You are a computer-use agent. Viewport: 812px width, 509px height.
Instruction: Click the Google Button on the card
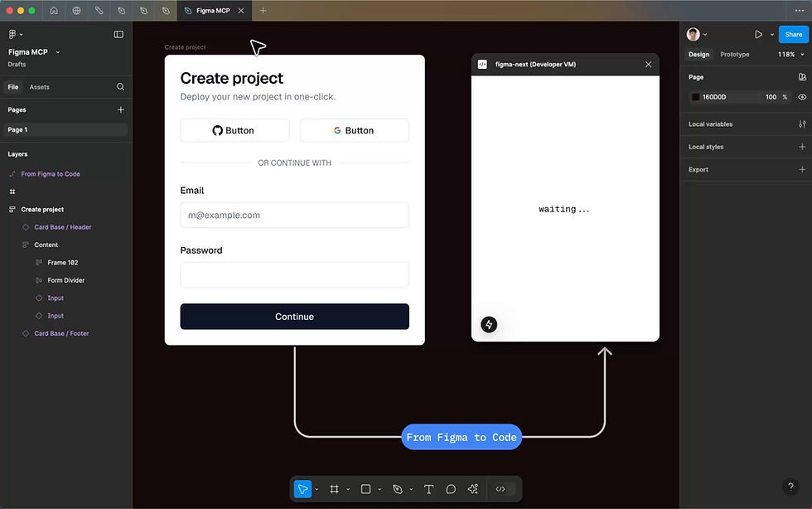[355, 131]
